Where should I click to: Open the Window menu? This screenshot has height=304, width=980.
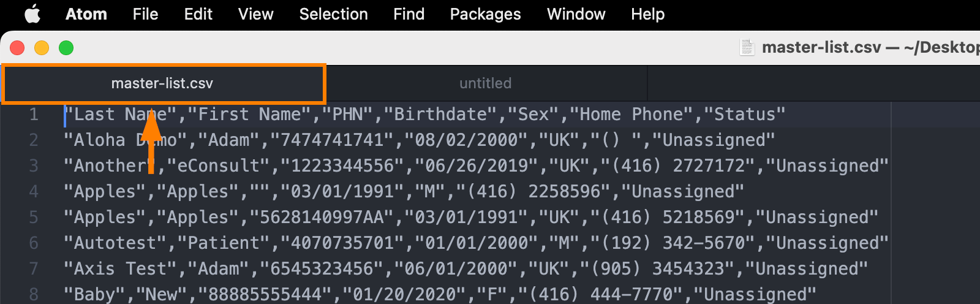coord(576,14)
